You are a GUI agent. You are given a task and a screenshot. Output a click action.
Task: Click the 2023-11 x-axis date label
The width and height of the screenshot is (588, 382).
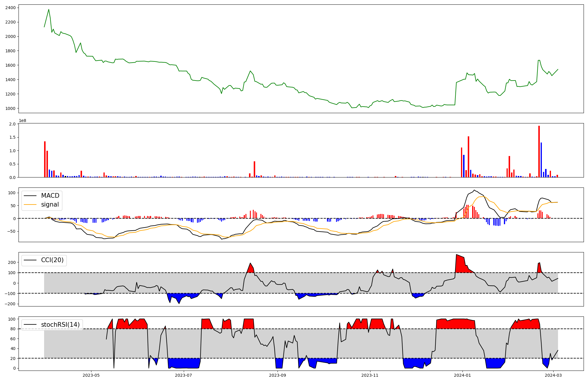click(x=370, y=375)
